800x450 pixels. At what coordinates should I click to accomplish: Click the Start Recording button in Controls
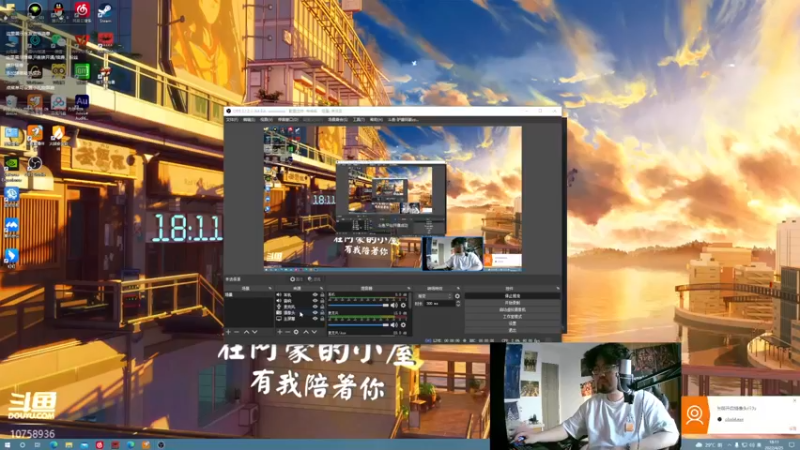(513, 303)
